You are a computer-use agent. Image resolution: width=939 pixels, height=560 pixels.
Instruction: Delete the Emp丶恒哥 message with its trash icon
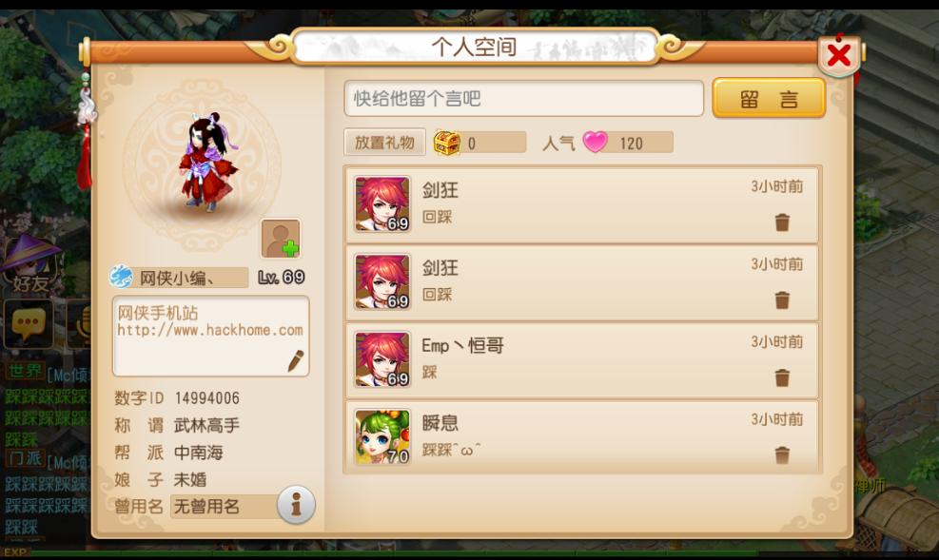tap(782, 377)
